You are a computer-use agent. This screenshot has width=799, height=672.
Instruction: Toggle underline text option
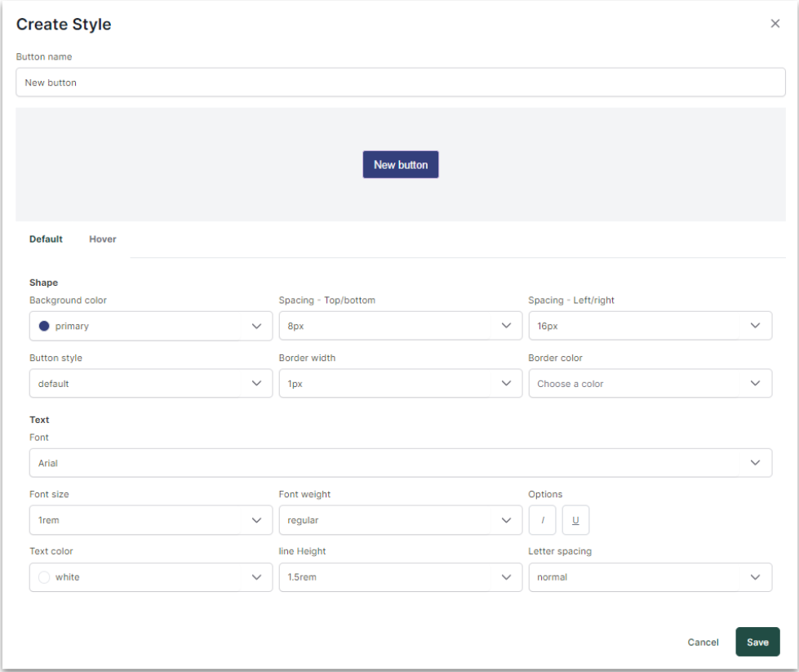pyautogui.click(x=575, y=520)
